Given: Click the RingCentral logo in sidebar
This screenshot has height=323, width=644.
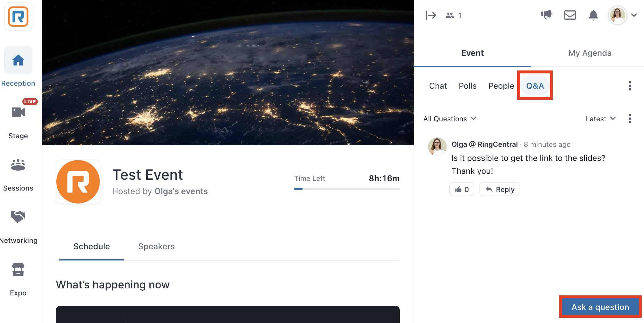Looking at the screenshot, I should [x=18, y=16].
